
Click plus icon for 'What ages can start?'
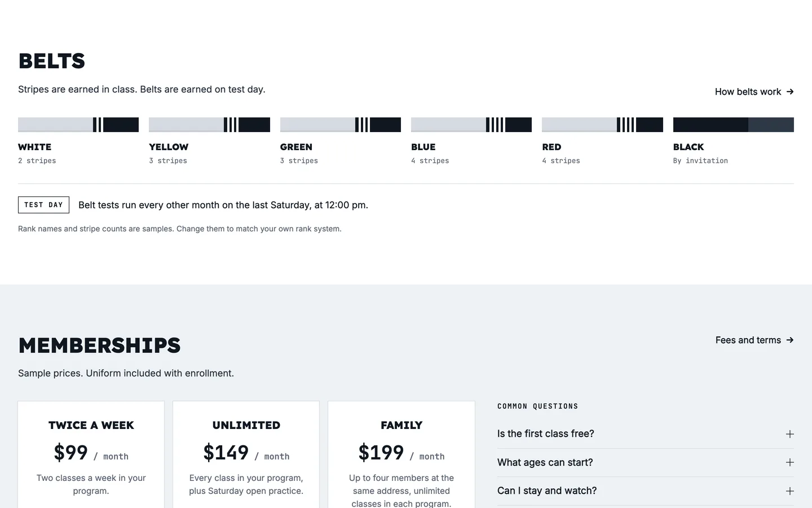coord(790,462)
